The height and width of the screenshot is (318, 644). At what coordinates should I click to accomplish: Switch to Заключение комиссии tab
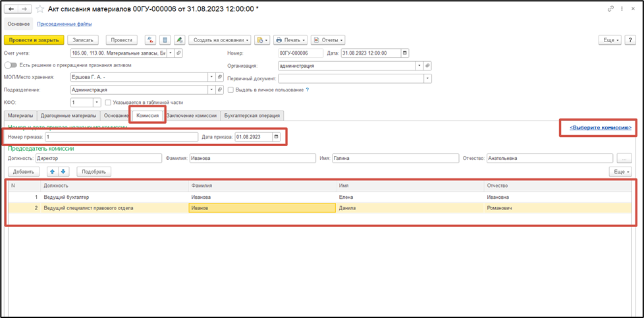click(x=192, y=115)
